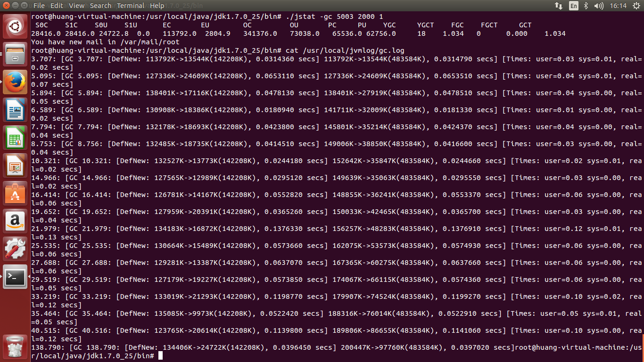
Task: Open the Files manager from launcher
Action: point(15,55)
